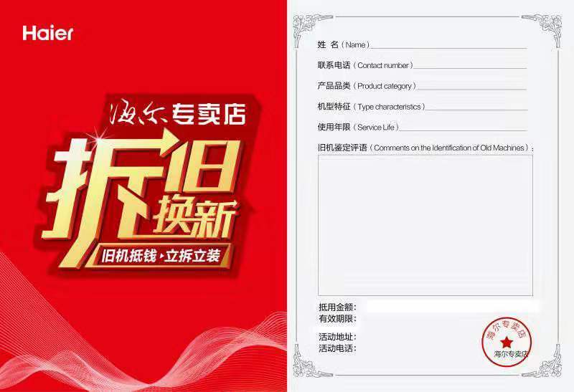Click the 活动电话 label
The width and height of the screenshot is (574, 392).
tap(337, 348)
